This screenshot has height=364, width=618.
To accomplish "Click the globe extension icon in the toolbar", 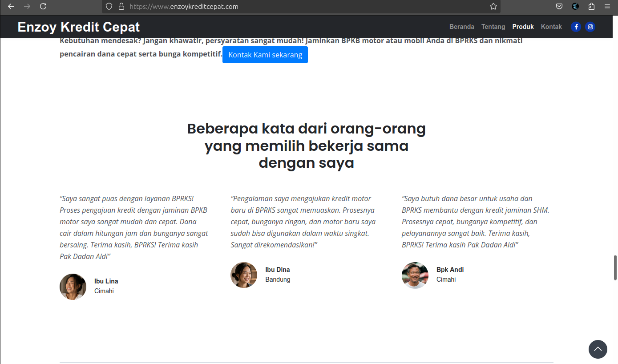I will tap(575, 6).
